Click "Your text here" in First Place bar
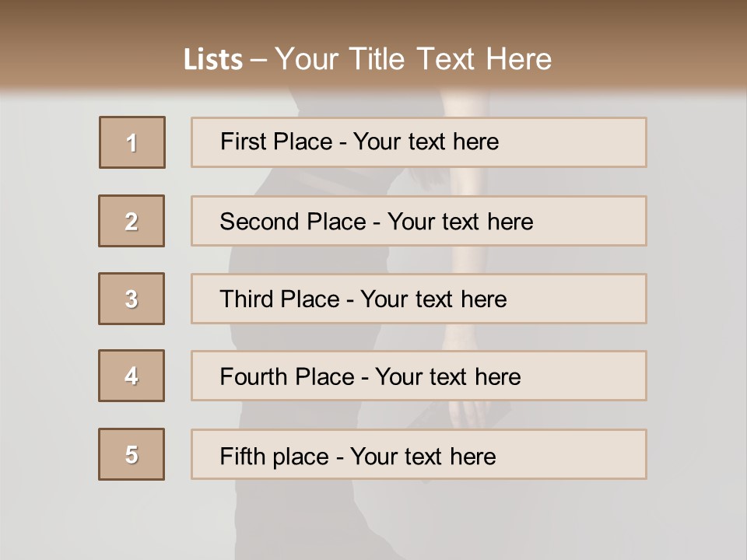 point(426,142)
